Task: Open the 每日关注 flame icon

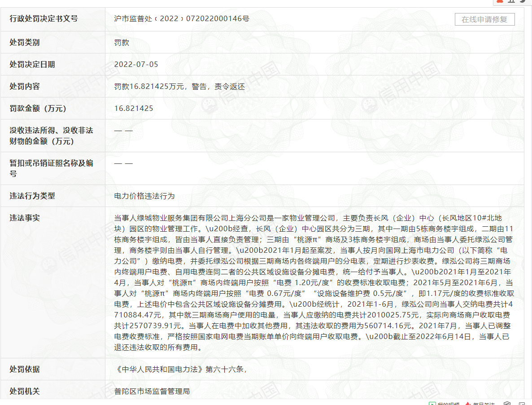Action: [x=468, y=403]
